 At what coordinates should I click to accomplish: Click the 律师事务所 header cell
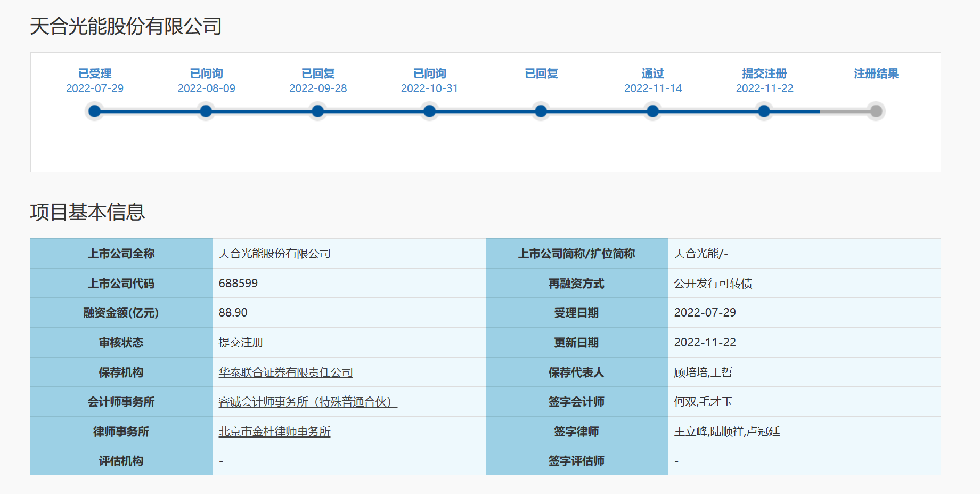pos(121,431)
